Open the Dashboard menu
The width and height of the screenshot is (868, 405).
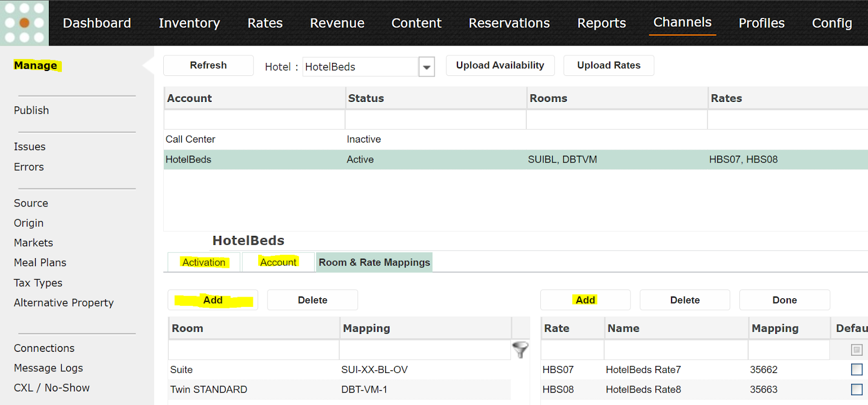[97, 23]
